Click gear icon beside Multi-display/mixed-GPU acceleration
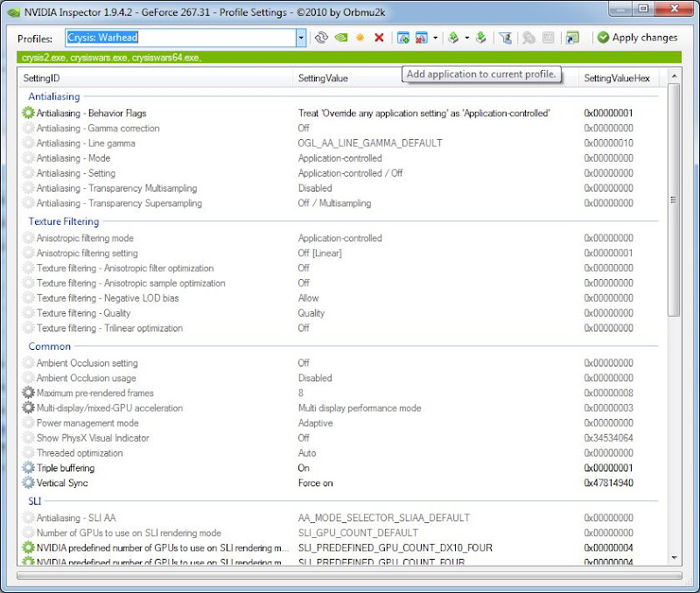 (x=28, y=408)
